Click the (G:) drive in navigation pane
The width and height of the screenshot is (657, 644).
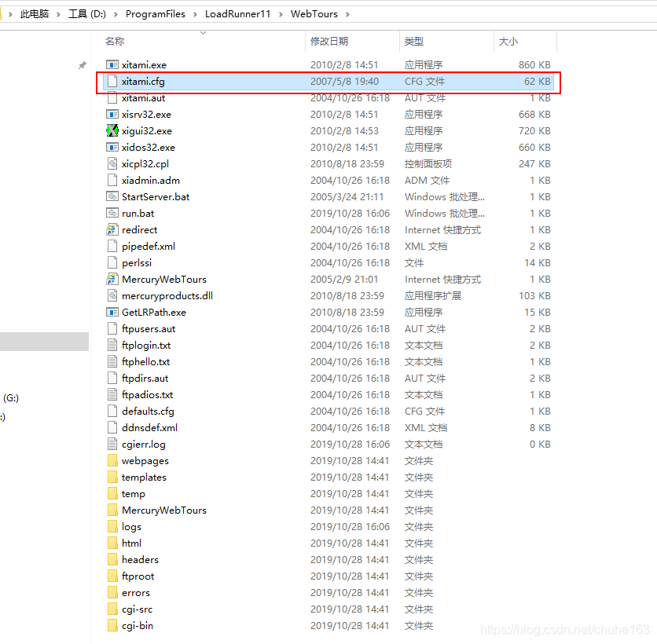click(x=11, y=398)
